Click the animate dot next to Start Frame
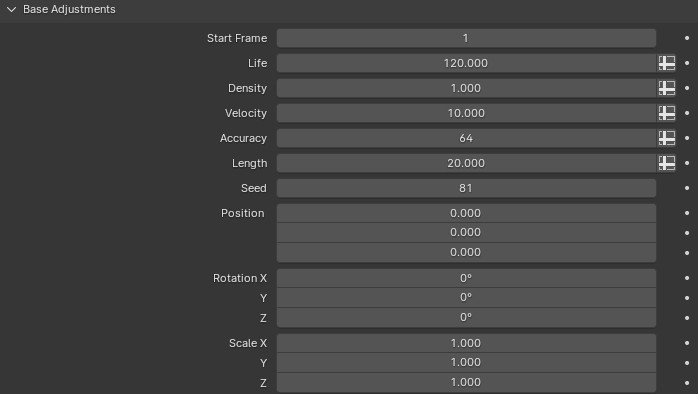The height and width of the screenshot is (394, 698). (687, 38)
